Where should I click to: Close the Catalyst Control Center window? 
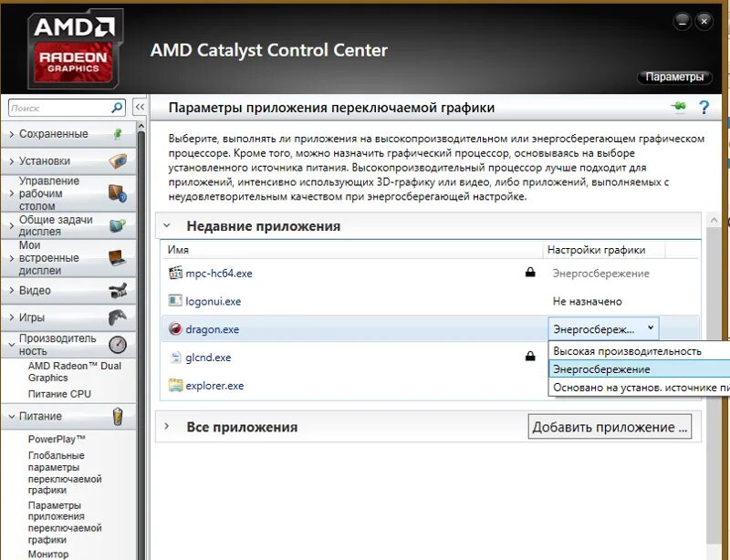click(704, 21)
